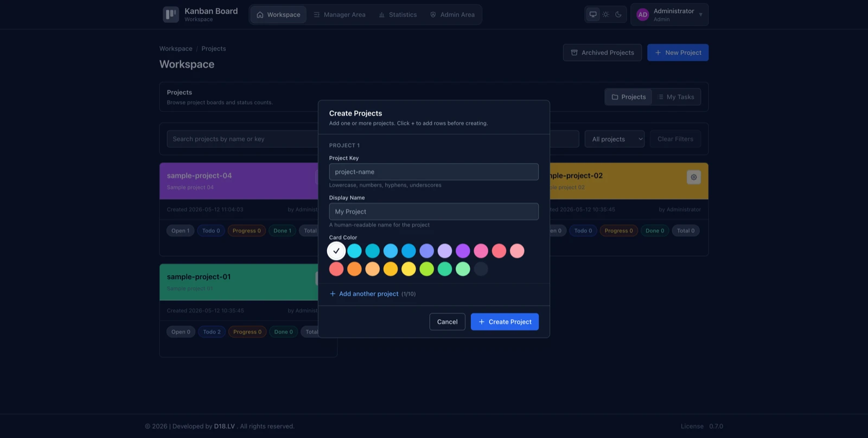Image resolution: width=868 pixels, height=438 pixels.
Task: Click the Open 1 badge on sample-project-04
Action: coord(180,231)
